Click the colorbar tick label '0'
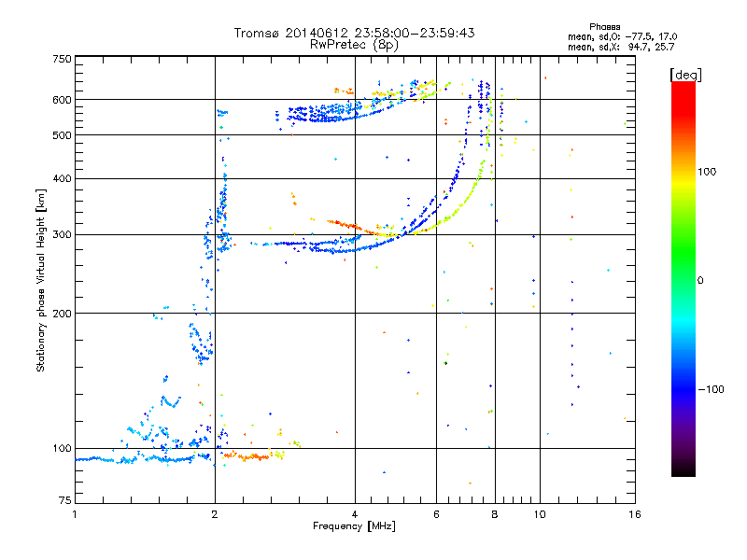This screenshot has height=560, width=747. 700,280
